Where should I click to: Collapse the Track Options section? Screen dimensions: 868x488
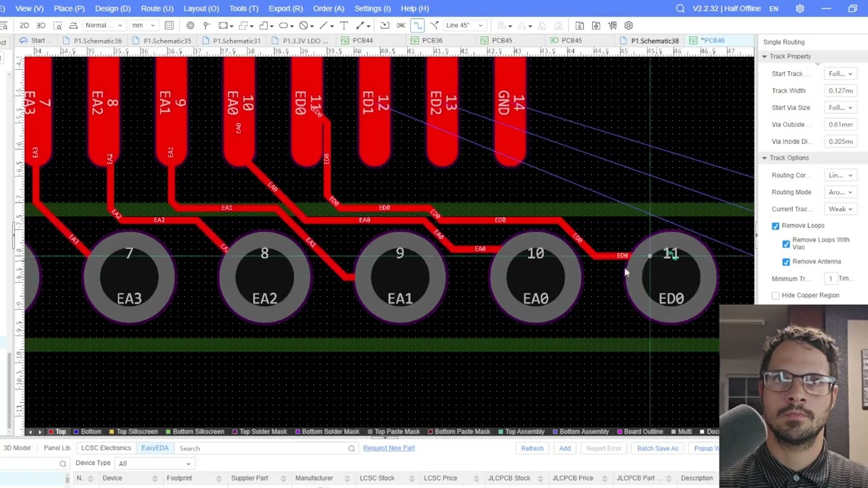click(764, 158)
